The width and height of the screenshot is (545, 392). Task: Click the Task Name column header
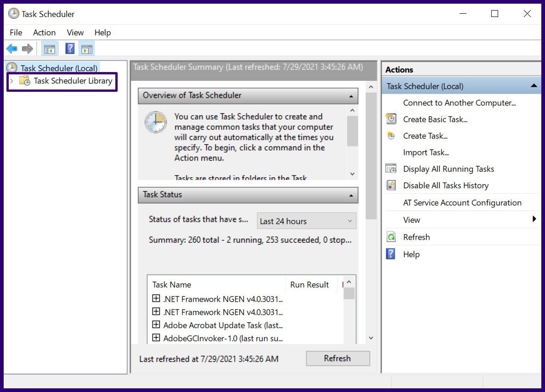pos(172,285)
